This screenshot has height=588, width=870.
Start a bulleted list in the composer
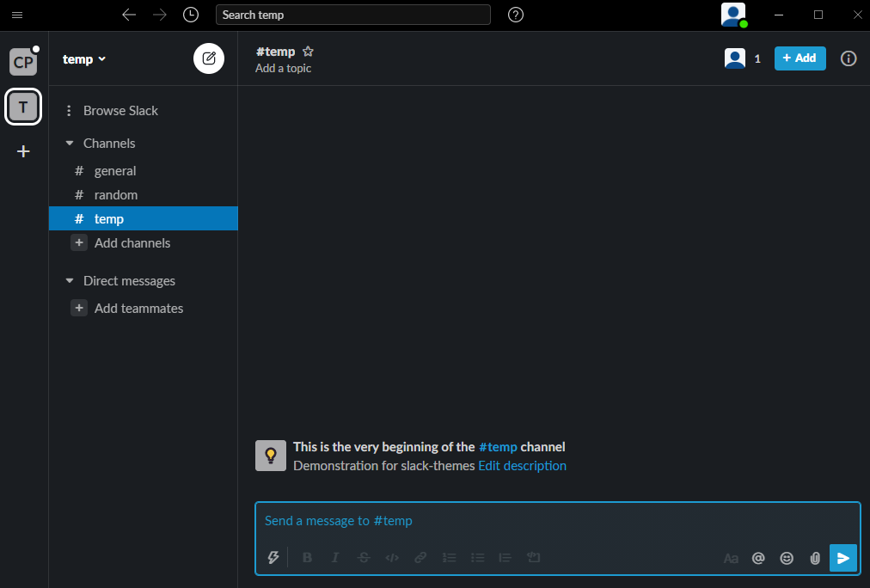tap(477, 558)
